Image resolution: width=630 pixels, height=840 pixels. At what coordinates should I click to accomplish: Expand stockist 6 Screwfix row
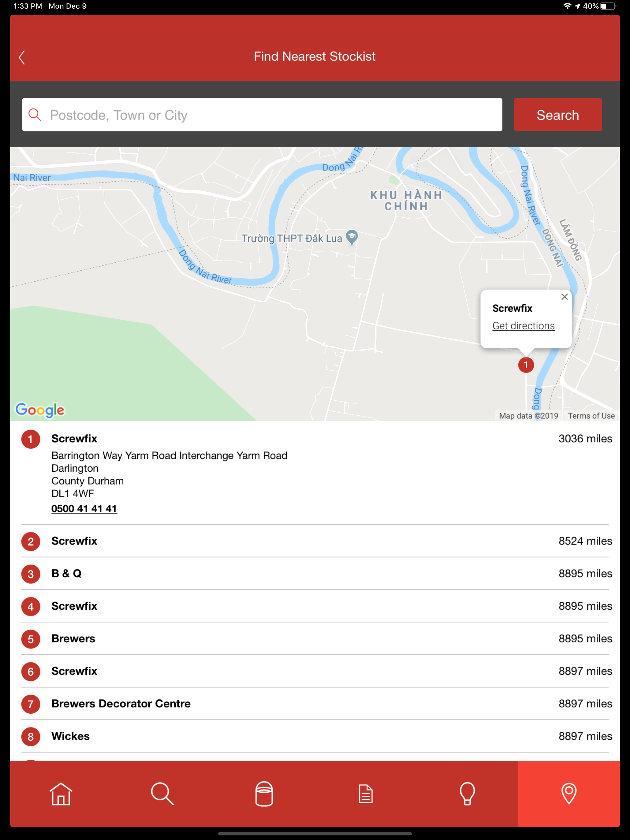[315, 671]
